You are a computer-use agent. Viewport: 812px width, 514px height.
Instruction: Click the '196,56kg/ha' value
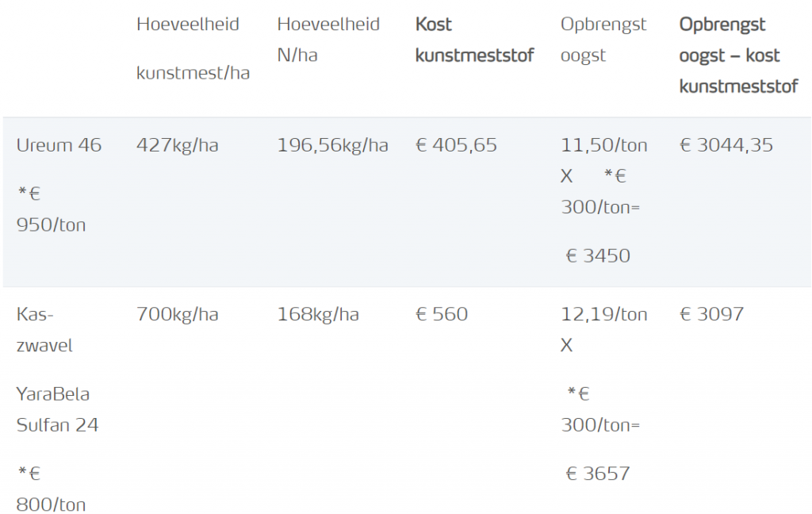pos(332,145)
